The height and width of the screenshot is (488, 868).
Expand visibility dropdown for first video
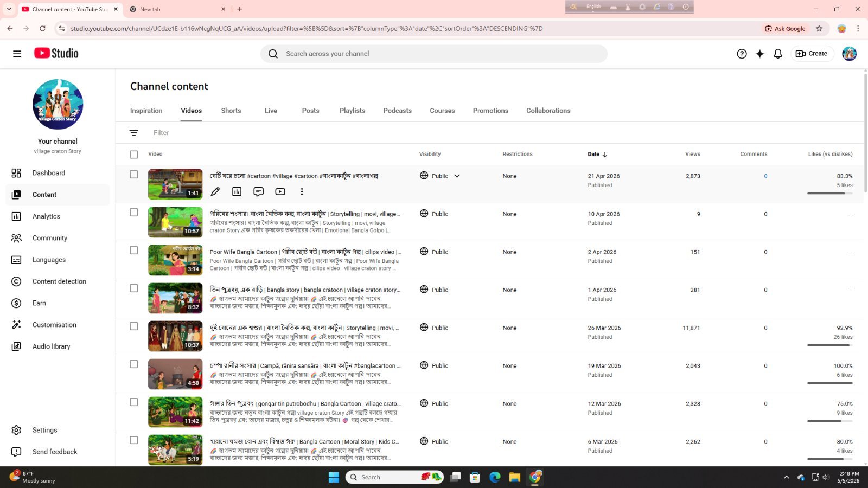click(x=457, y=176)
